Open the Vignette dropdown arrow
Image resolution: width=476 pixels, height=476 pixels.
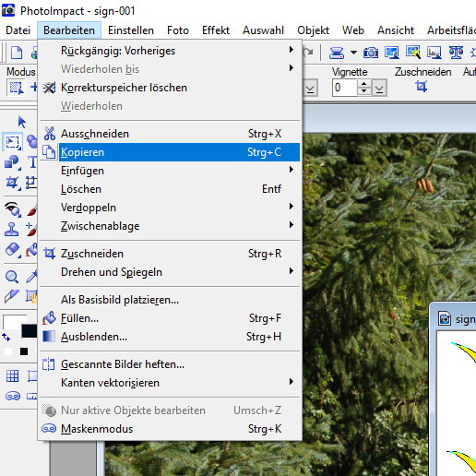point(379,89)
